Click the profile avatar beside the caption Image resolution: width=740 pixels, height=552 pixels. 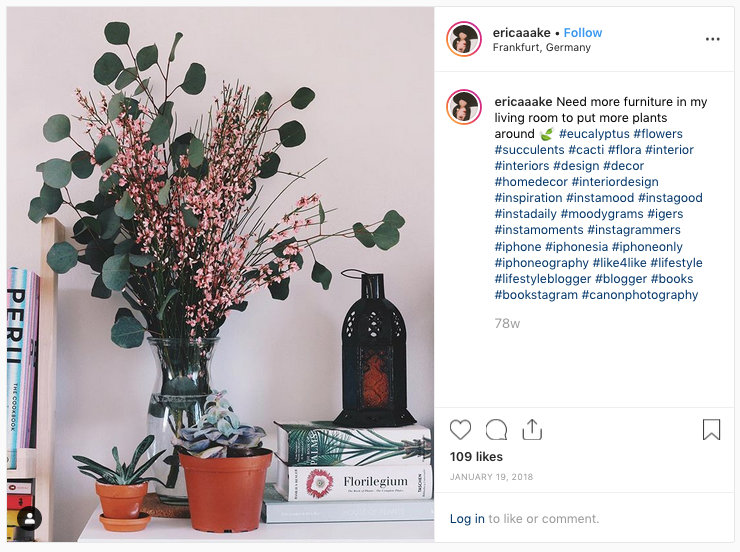coord(464,107)
